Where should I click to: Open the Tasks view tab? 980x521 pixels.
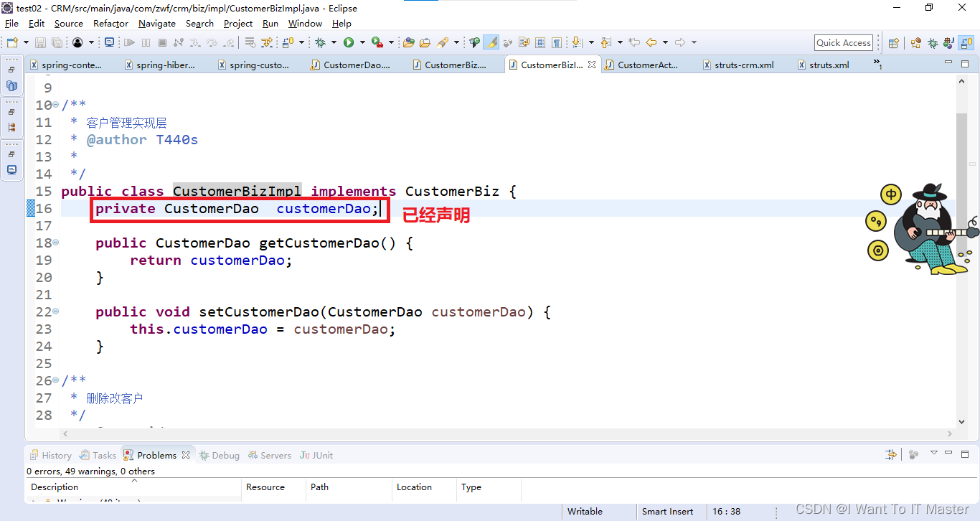click(98, 455)
